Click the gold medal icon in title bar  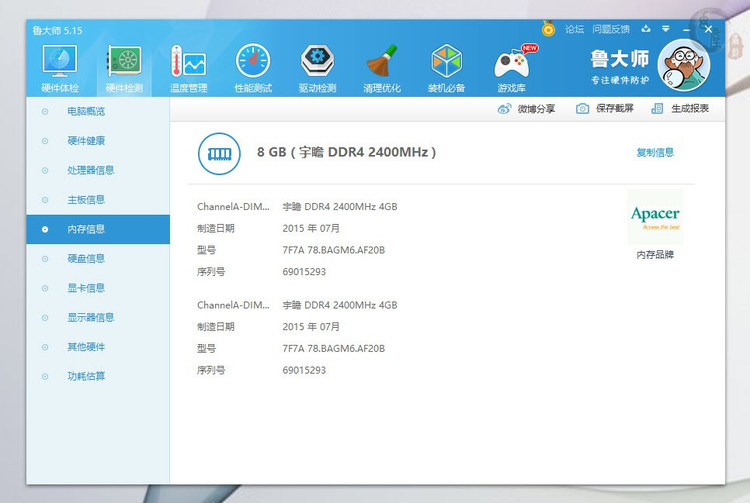[548, 29]
